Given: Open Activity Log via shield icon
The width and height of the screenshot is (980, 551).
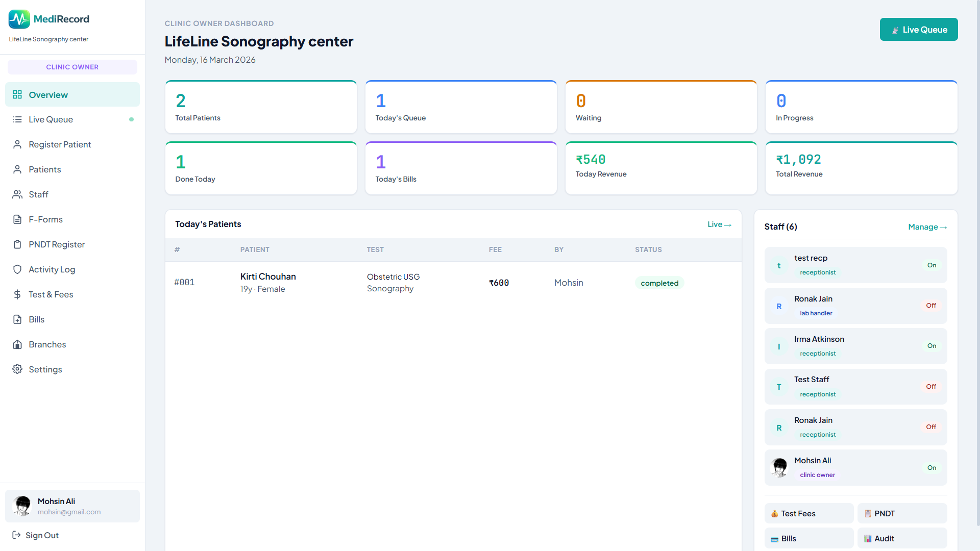Looking at the screenshot, I should click(17, 269).
